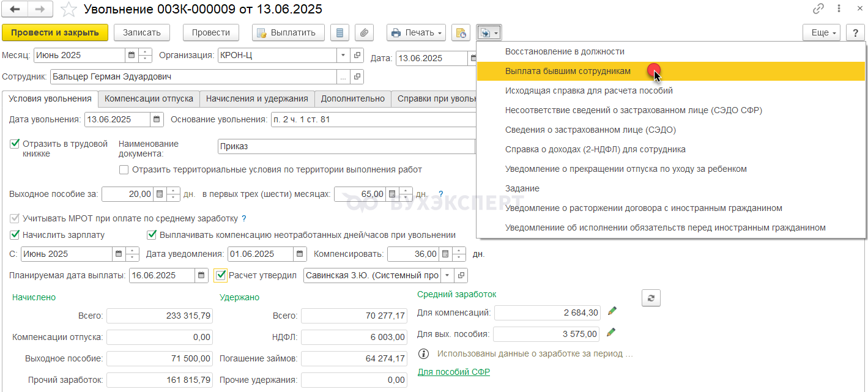Image resolution: width=868 pixels, height=392 pixels.
Task: Open calculator for Выходное пособие days
Action: [x=159, y=194]
